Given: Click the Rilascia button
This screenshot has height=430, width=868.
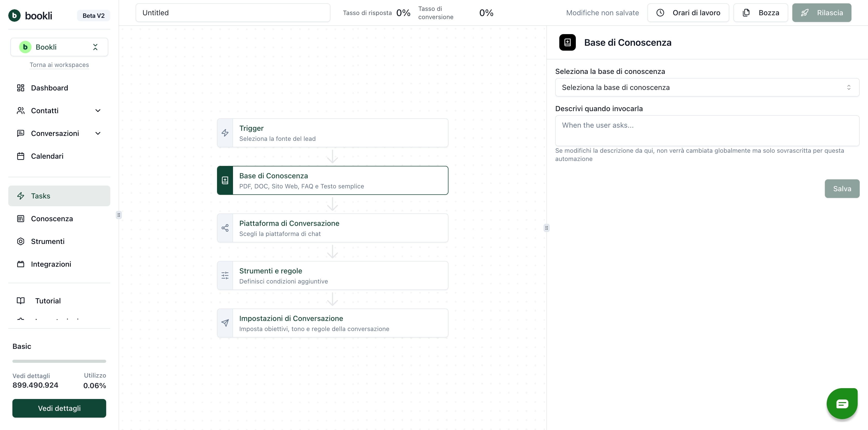Looking at the screenshot, I should click(822, 13).
